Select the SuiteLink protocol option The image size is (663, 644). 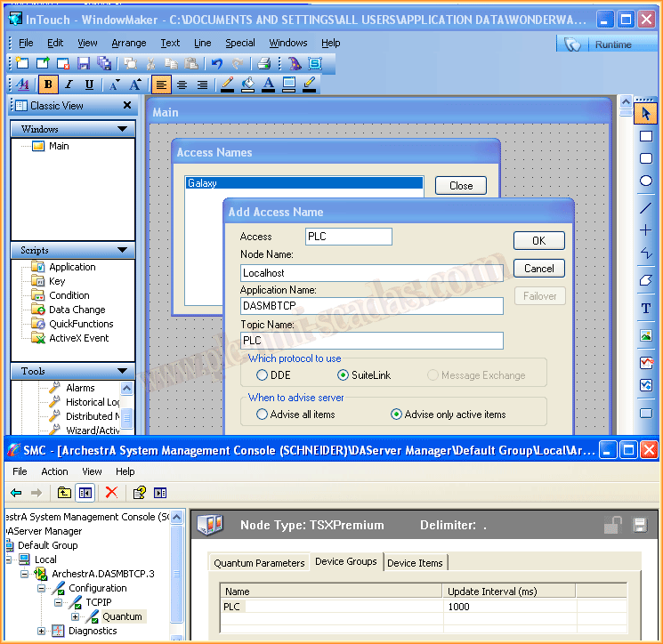[343, 375]
